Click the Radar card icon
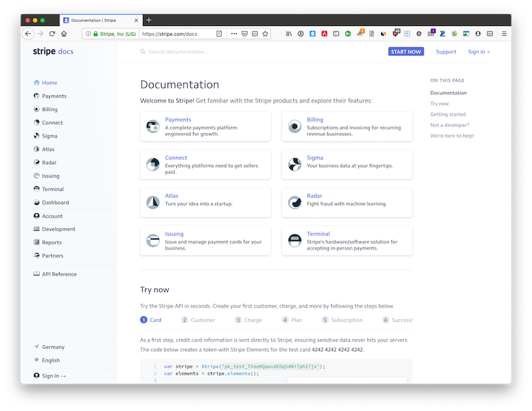This screenshot has width=532, height=411. [295, 203]
